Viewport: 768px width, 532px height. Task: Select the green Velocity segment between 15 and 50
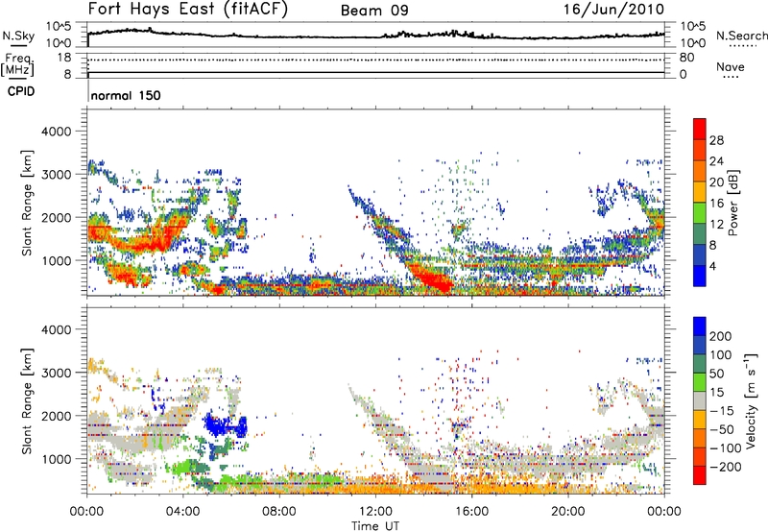click(x=700, y=382)
